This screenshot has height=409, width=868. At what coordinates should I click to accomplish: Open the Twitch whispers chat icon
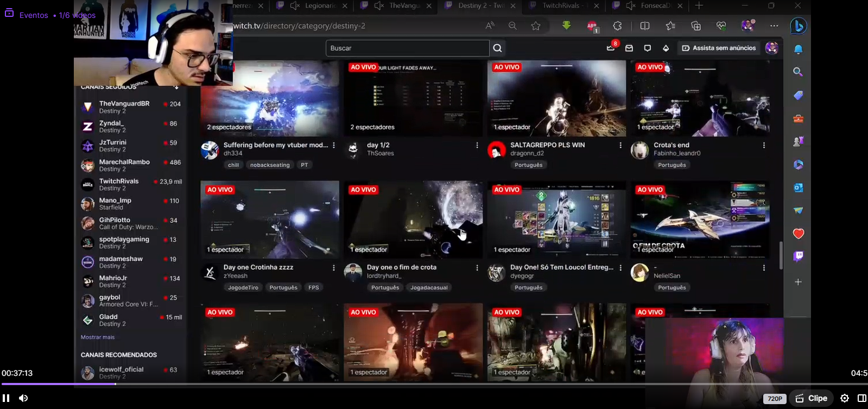coord(647,48)
